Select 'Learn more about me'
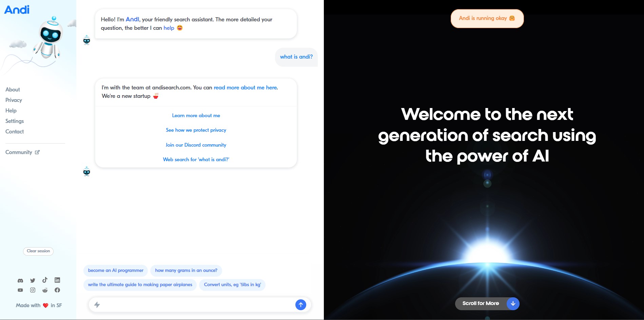Image resolution: width=644 pixels, height=320 pixels. pos(196,115)
